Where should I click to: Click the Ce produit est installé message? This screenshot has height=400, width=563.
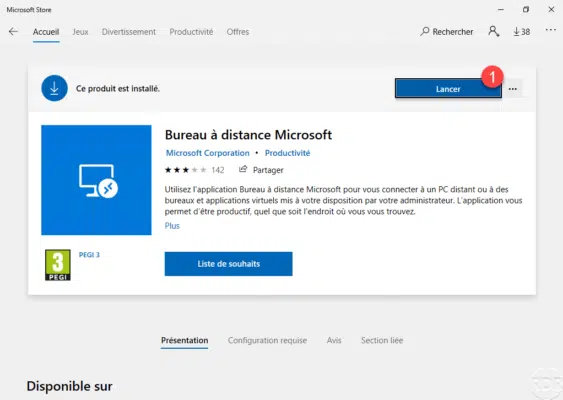(118, 88)
